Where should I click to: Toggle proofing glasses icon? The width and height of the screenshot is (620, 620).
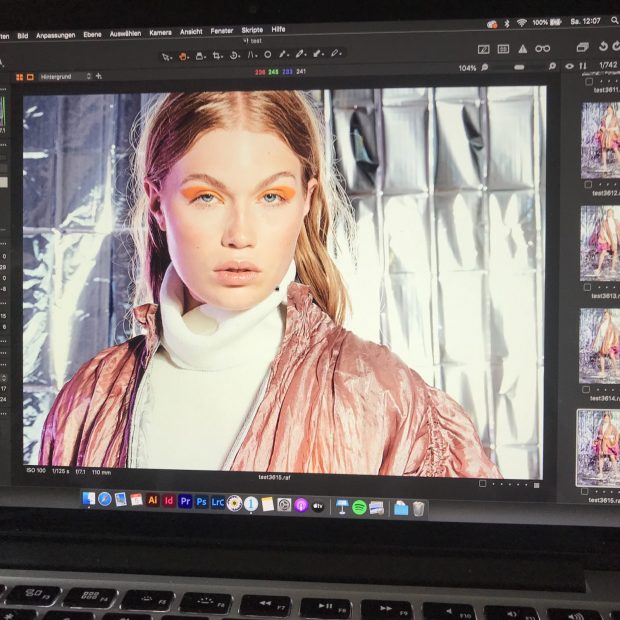click(x=542, y=49)
